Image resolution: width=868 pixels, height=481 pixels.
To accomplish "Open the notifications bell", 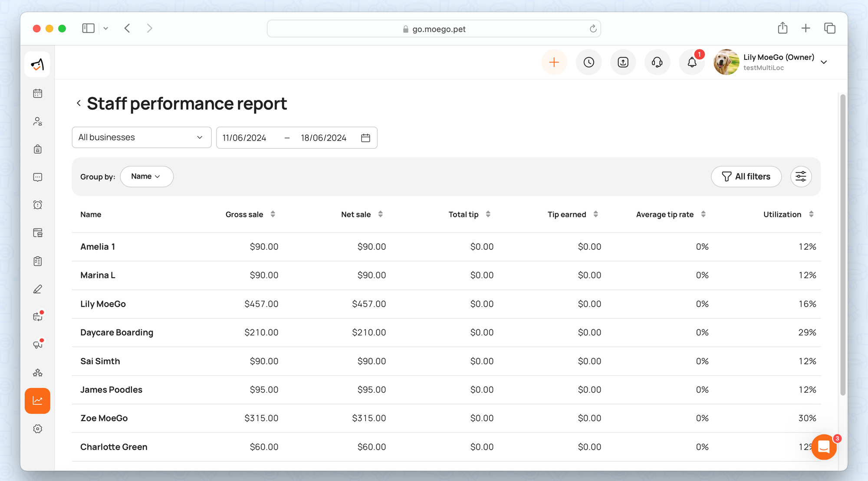I will click(692, 62).
